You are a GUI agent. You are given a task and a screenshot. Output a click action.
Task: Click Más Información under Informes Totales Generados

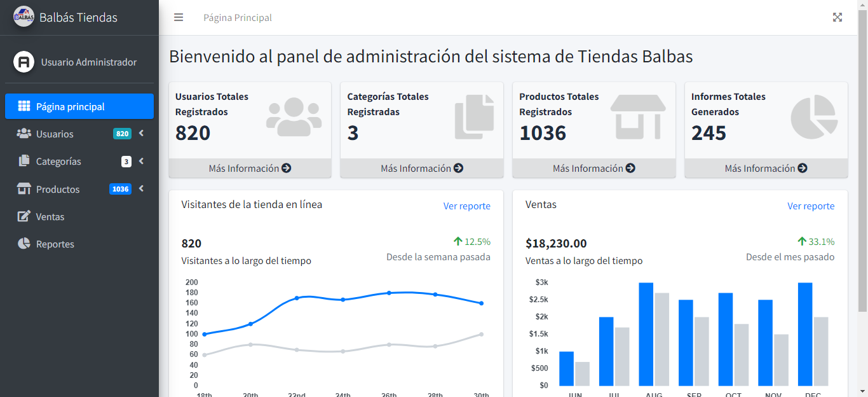point(766,168)
